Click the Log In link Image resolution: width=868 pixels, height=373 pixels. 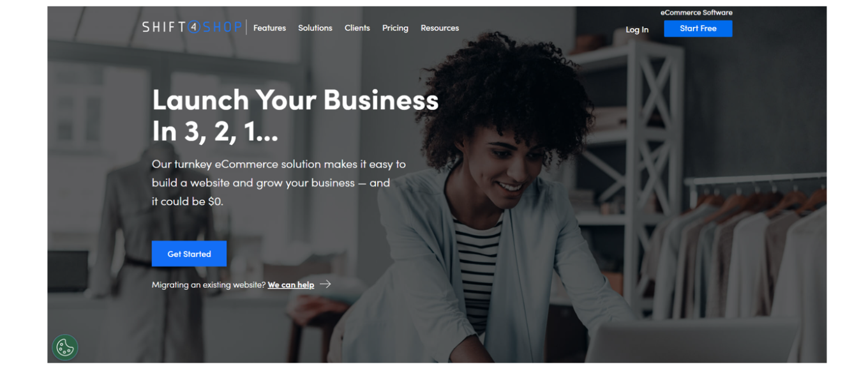pyautogui.click(x=637, y=29)
